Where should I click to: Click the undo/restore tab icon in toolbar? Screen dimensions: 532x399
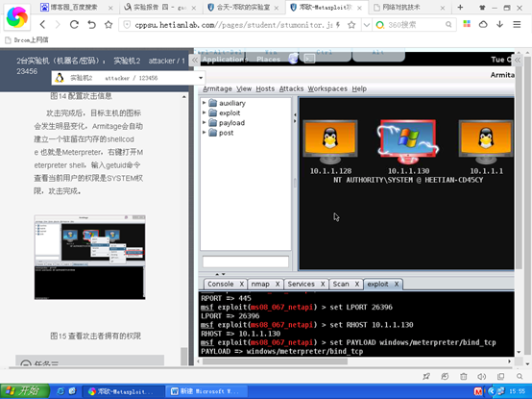pyautogui.click(x=91, y=24)
